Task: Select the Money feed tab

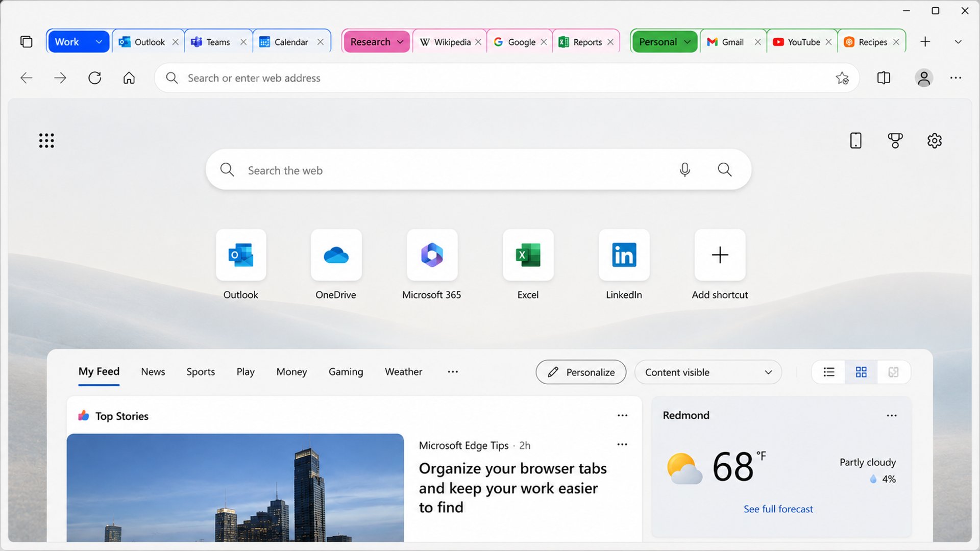Action: coord(292,372)
